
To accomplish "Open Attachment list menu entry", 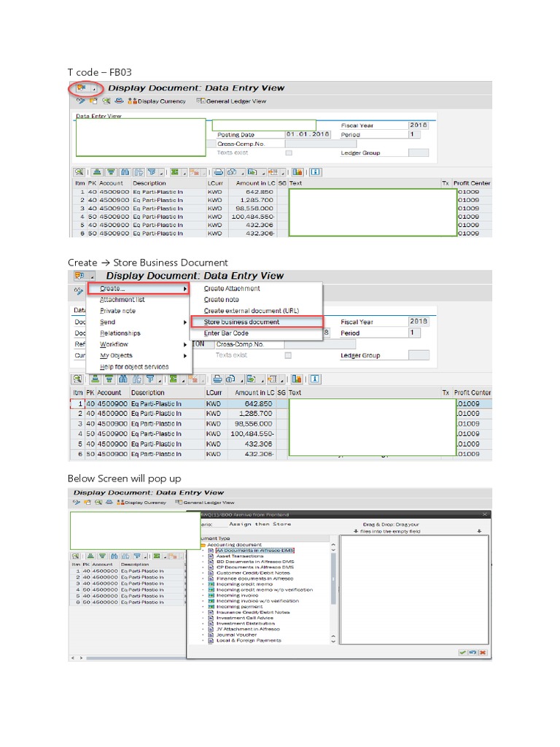I will click(122, 300).
